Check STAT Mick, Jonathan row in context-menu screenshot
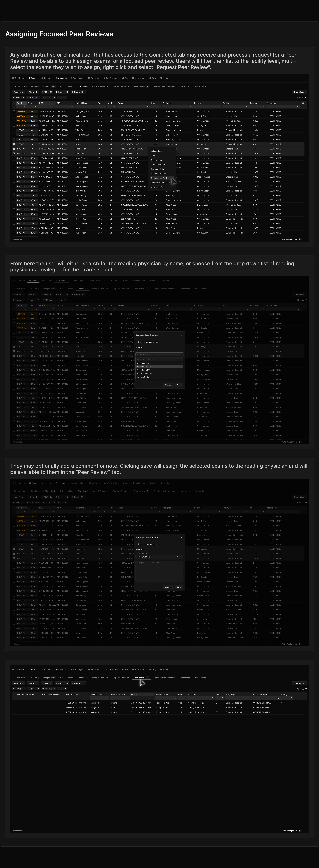Screen dimensions: 319x868 tap(14, 135)
